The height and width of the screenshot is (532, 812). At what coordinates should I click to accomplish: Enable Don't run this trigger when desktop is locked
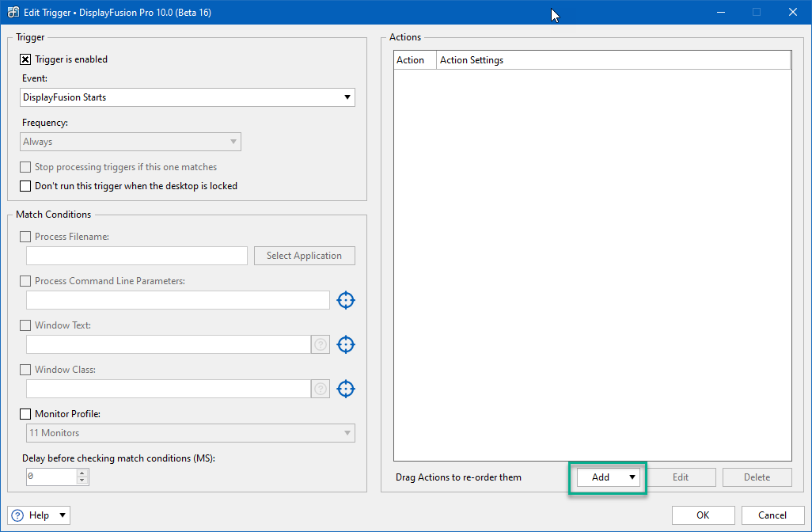[25, 186]
